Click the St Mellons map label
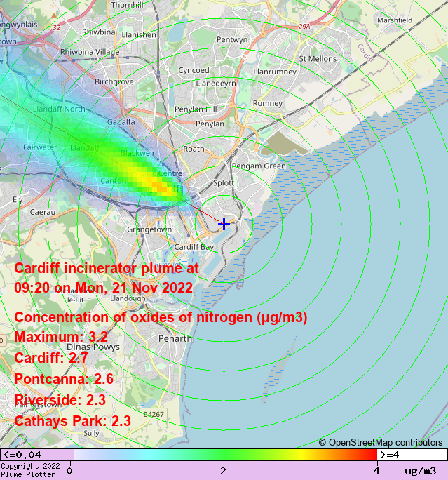 [318, 59]
